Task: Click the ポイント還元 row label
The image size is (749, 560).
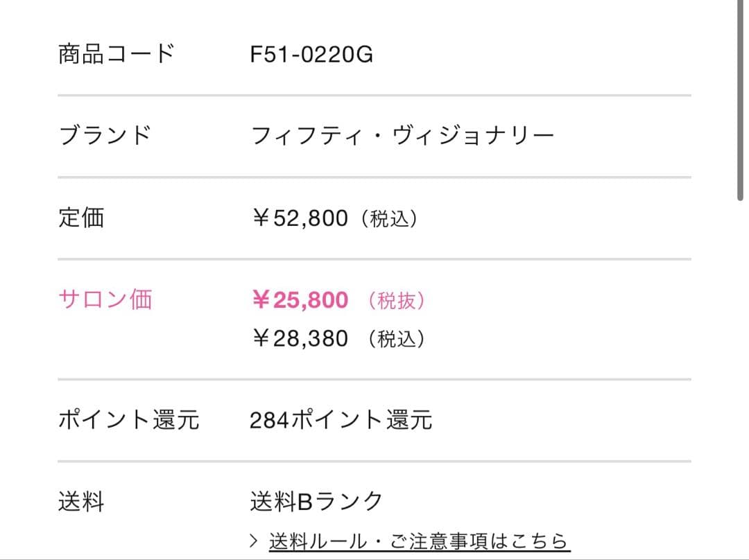Action: (x=128, y=419)
